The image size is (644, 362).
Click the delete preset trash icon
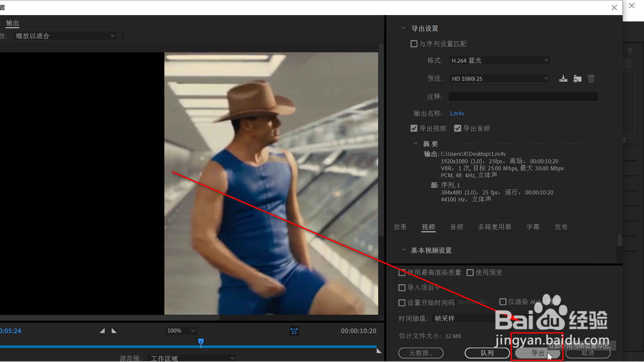(591, 79)
